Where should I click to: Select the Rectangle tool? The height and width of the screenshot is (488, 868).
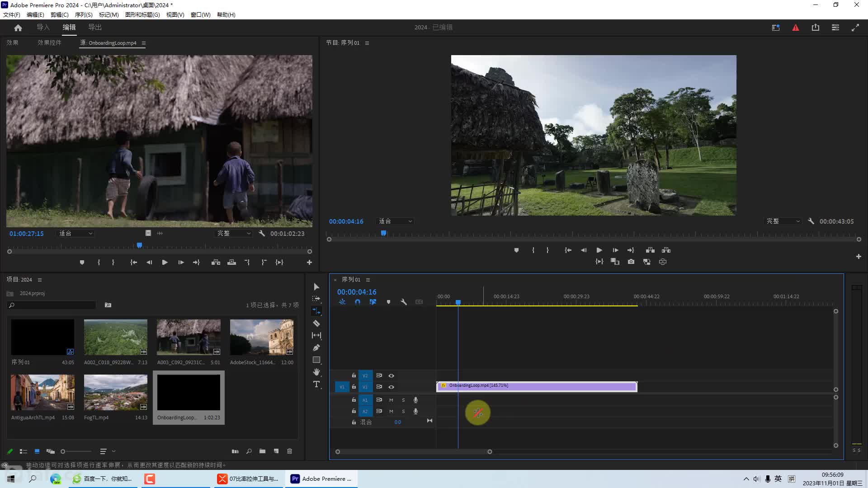[316, 360]
